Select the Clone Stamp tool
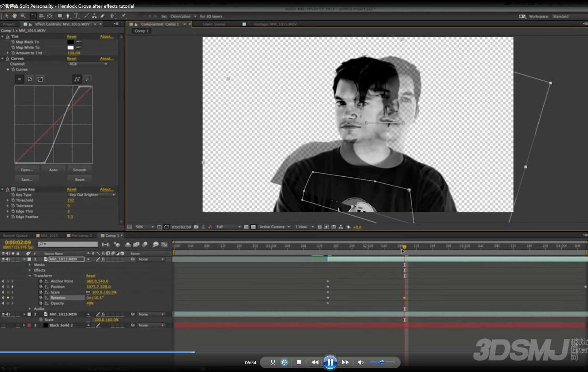588x372 pixels. (94, 16)
